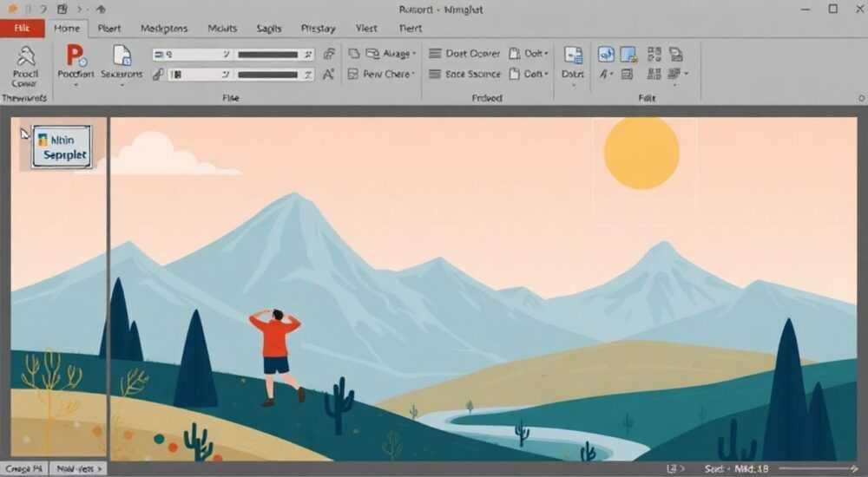This screenshot has width=868, height=477.
Task: Open the slanted A dropdown in Fdit group
Action: click(607, 74)
